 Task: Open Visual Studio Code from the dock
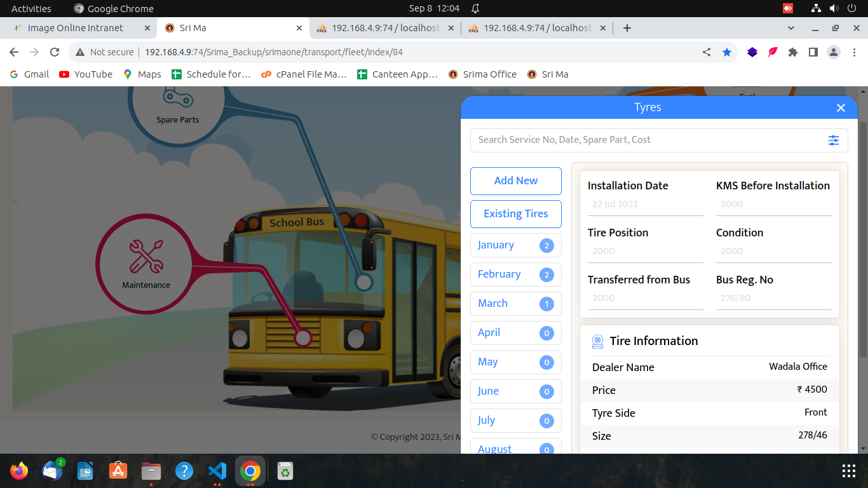click(x=217, y=471)
